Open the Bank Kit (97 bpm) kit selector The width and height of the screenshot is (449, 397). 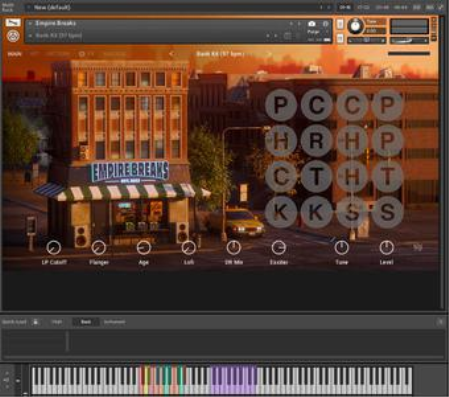click(220, 54)
